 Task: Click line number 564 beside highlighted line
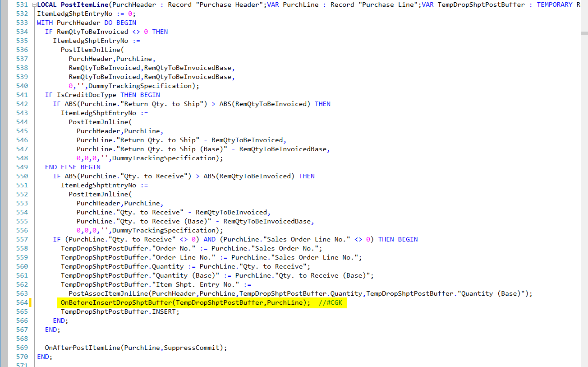click(21, 302)
